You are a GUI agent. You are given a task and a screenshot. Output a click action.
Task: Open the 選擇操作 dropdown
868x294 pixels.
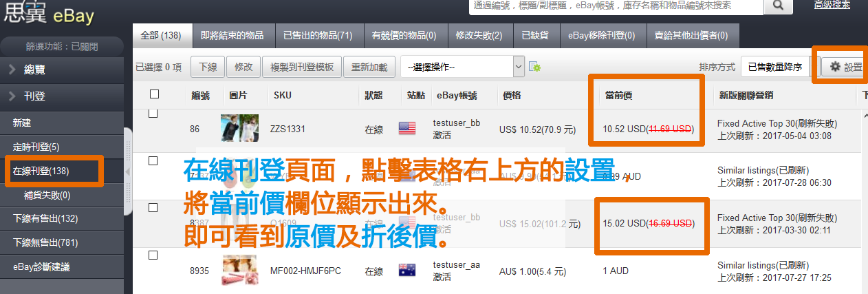tap(462, 67)
